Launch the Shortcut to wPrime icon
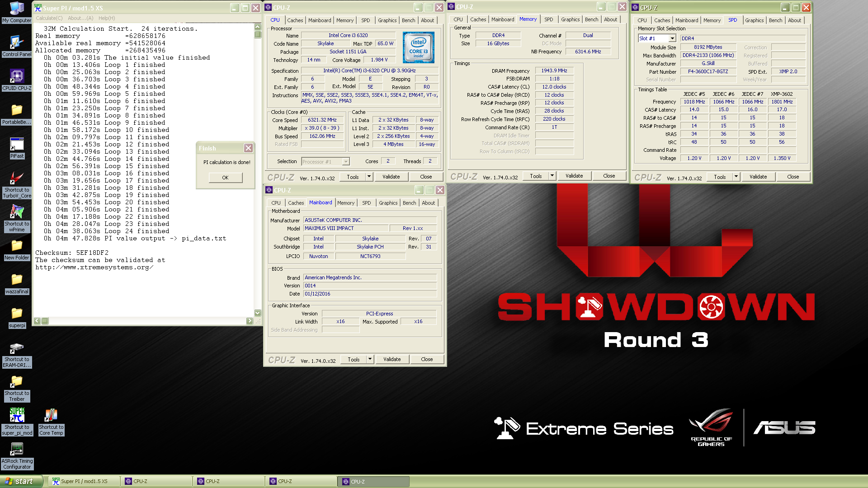 click(x=17, y=218)
